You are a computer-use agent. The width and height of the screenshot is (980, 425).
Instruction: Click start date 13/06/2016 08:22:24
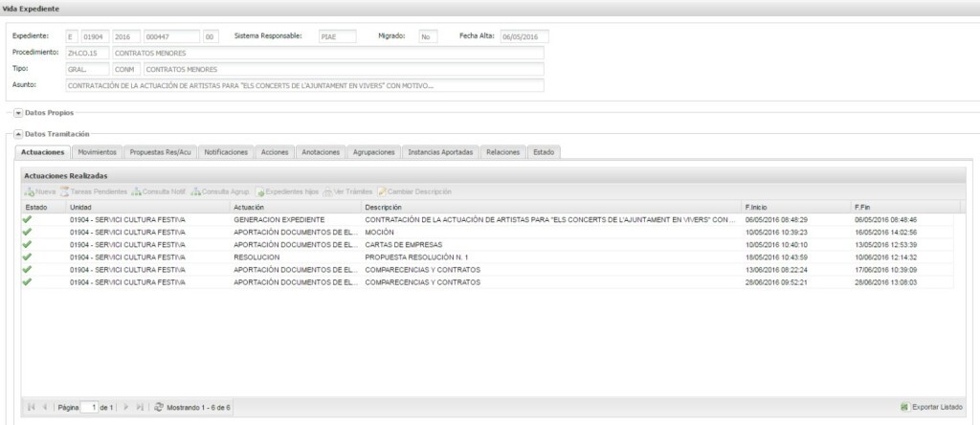(x=776, y=270)
